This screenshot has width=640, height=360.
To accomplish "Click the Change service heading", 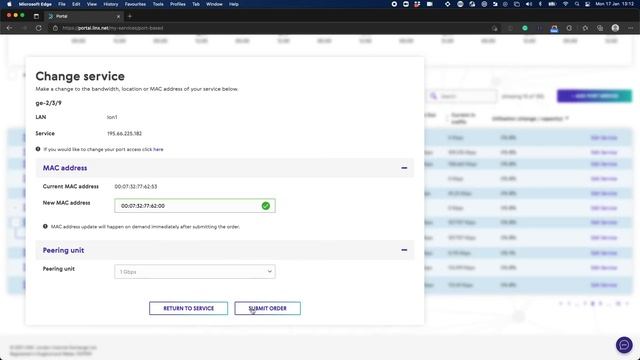I will [80, 76].
